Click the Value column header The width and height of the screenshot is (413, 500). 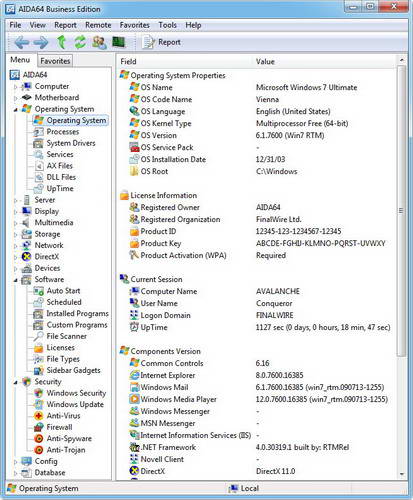(265, 61)
